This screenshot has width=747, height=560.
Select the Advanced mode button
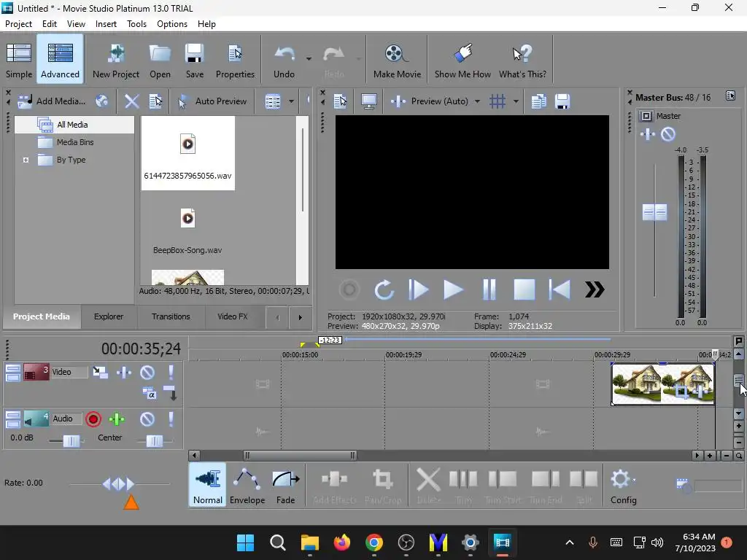(x=60, y=60)
